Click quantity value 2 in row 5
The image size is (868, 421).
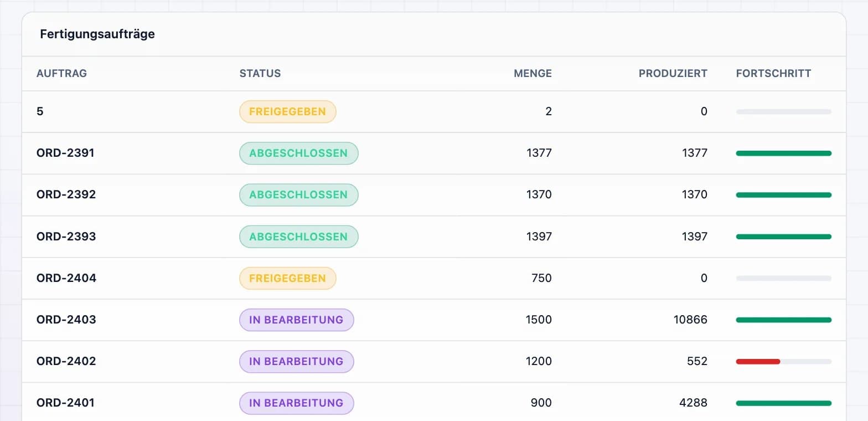coord(549,111)
